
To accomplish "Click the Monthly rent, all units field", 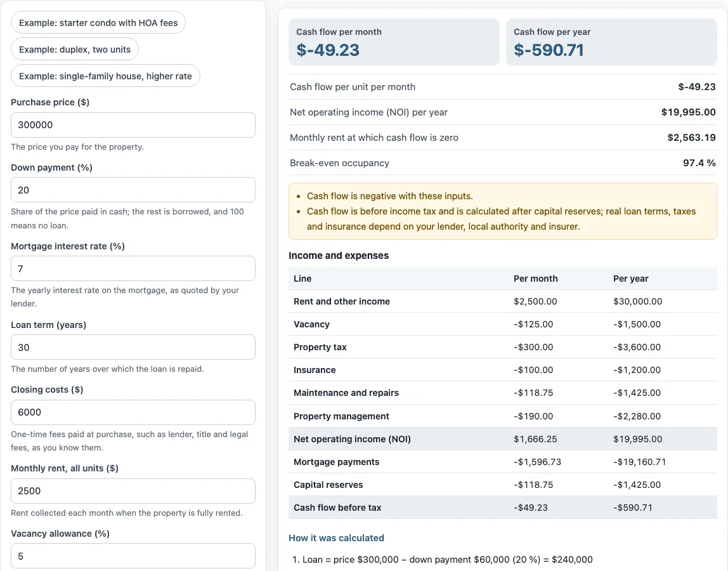I will (133, 491).
